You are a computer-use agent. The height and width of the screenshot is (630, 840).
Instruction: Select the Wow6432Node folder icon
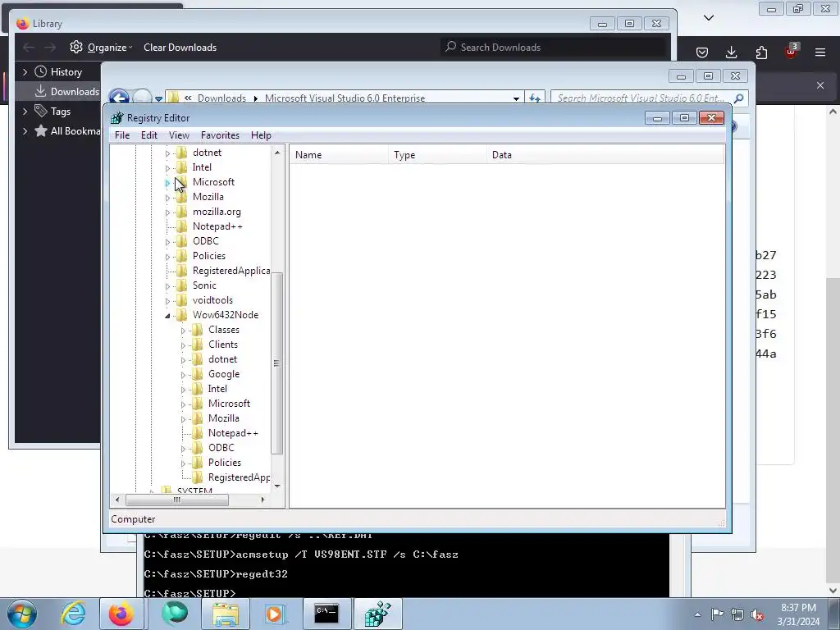[x=182, y=314]
